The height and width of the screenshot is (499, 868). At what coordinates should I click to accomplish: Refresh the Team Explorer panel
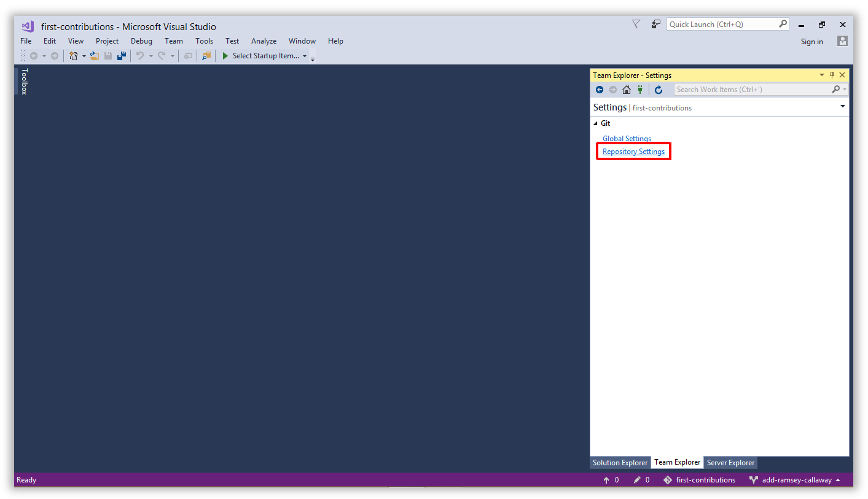click(659, 90)
